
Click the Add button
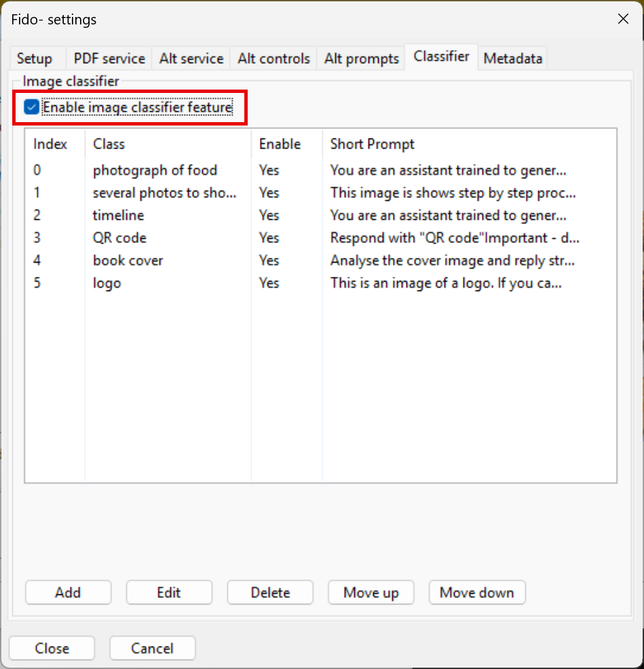coord(69,592)
